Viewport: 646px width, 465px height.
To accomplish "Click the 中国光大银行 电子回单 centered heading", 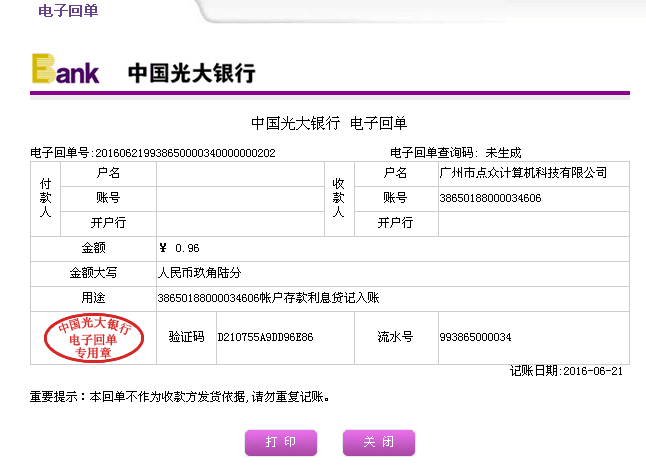I will (329, 123).
